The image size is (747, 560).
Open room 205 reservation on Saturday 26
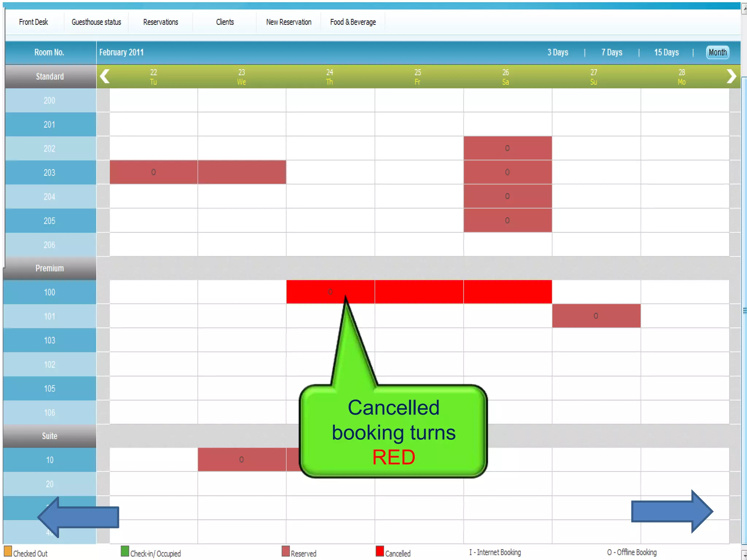pos(507,220)
